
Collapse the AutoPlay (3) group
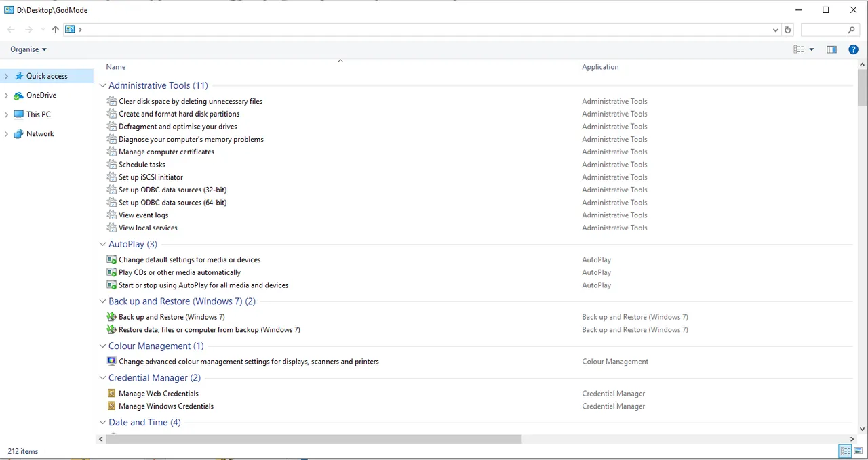103,244
